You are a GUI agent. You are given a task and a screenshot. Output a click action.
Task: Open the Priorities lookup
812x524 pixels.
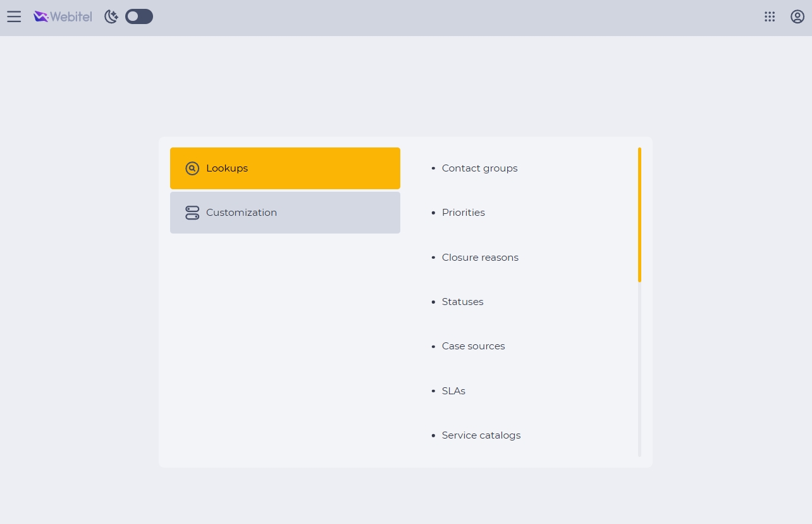464,213
